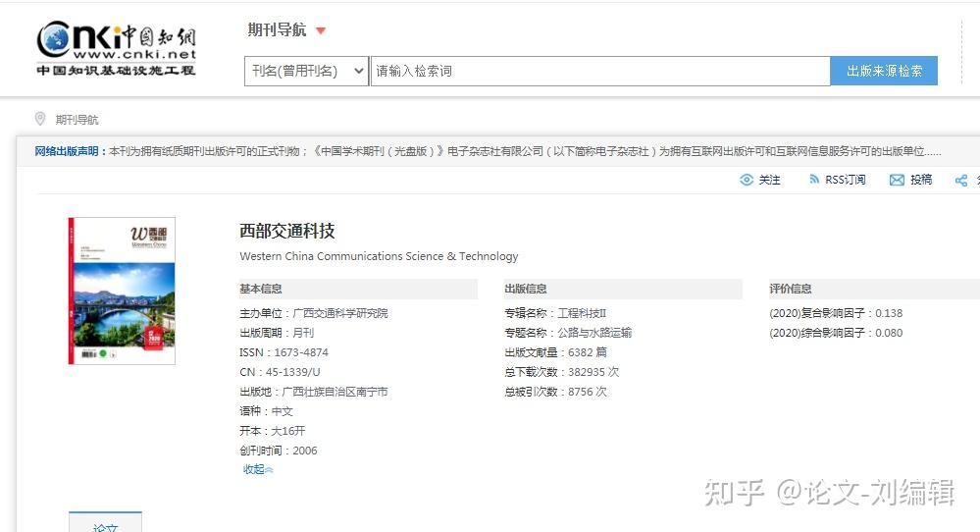
Task: Click the 创刊时间：2006 line
Action: [x=279, y=451]
